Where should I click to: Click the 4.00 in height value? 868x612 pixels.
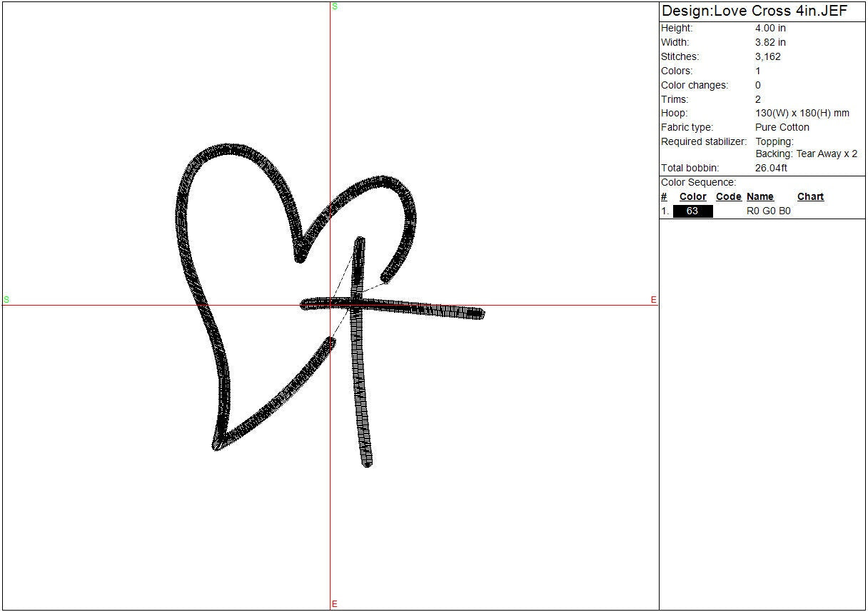tap(770, 29)
